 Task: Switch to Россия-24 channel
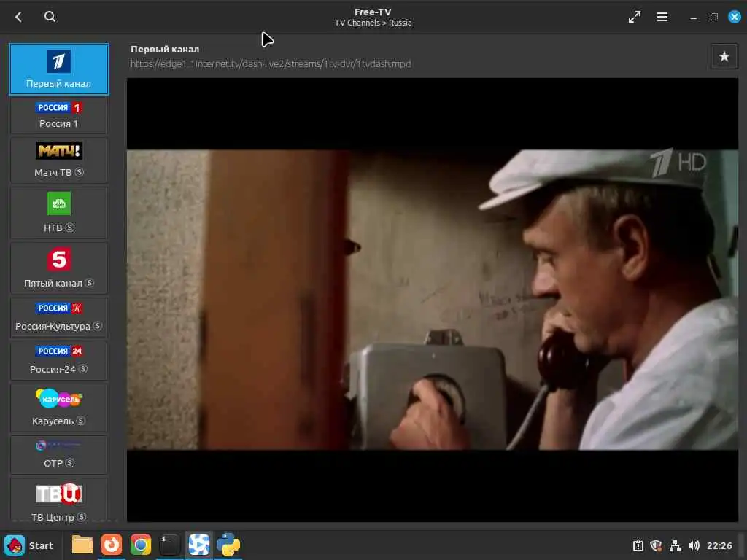coord(59,360)
